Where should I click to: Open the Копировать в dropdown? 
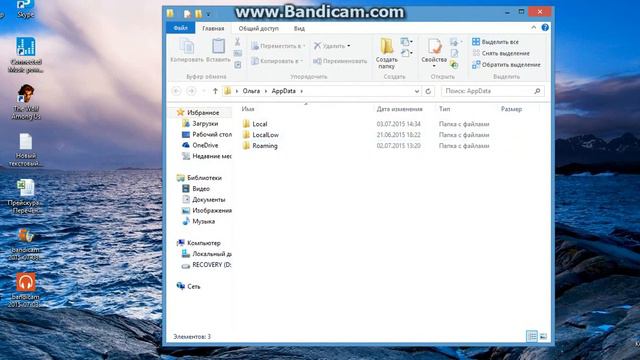(x=277, y=61)
